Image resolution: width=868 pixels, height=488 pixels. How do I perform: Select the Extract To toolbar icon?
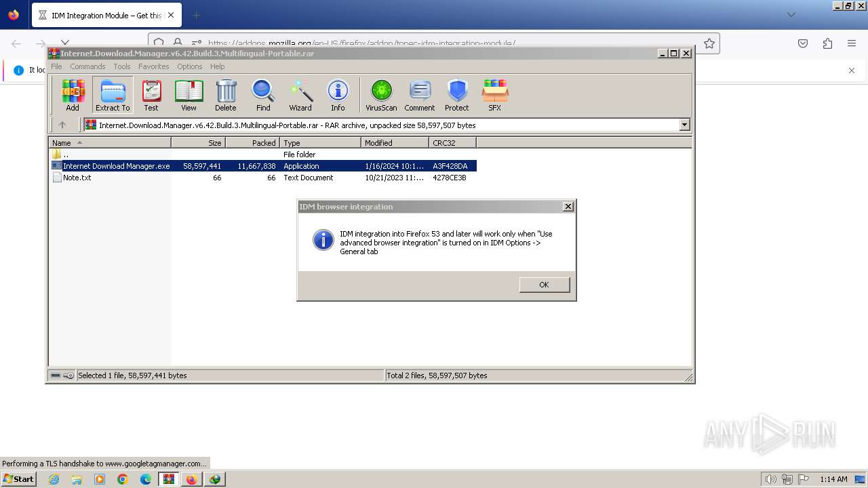(113, 95)
